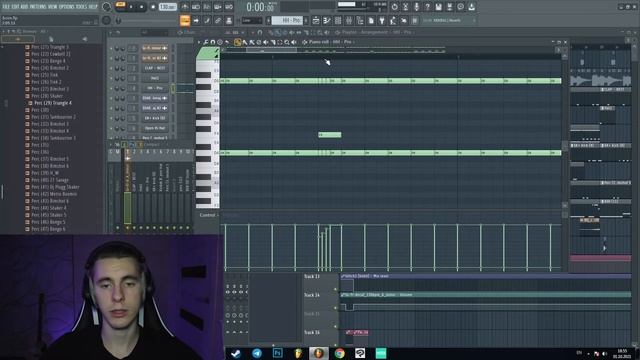
Task: Open the OPTIONS menu
Action: [67, 7]
